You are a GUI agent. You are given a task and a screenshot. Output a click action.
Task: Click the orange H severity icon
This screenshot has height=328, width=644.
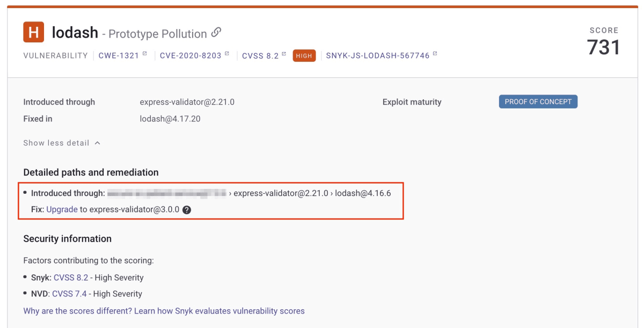tap(33, 32)
